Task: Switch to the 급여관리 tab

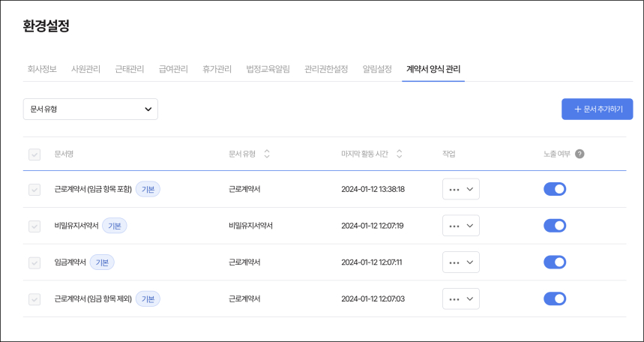Action: point(173,69)
